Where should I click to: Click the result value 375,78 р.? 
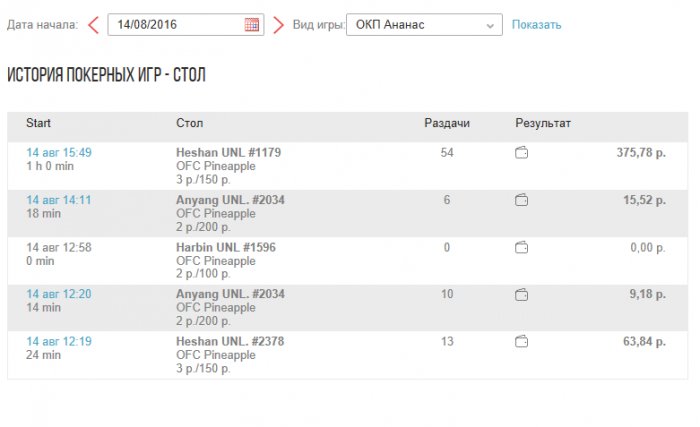(641, 152)
